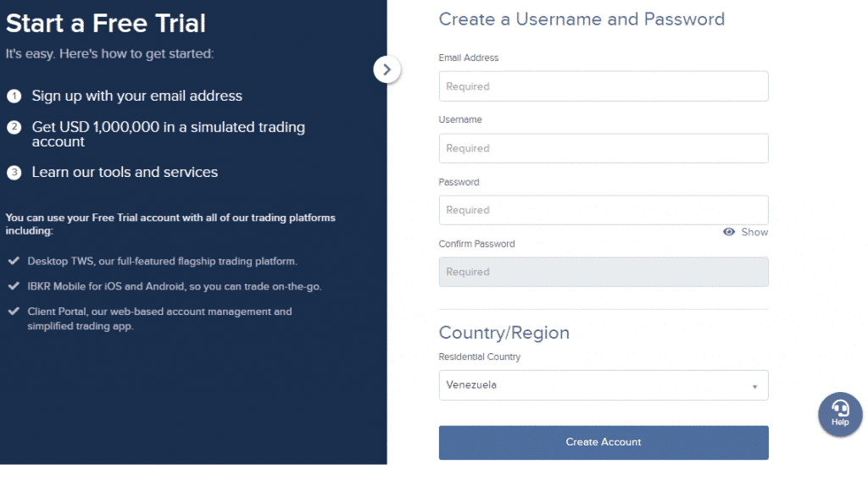Image resolution: width=868 pixels, height=492 pixels.
Task: Click Sign up with your email address text
Action: [x=136, y=97]
